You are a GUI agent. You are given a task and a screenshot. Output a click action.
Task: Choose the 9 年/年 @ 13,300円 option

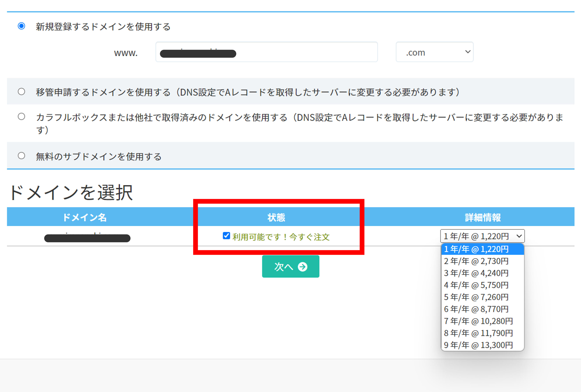[x=482, y=345]
